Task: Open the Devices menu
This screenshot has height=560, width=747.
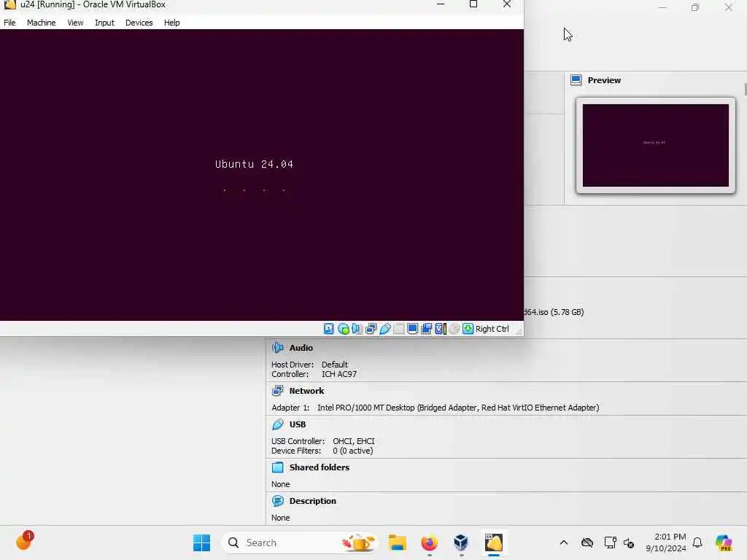Action: tap(139, 23)
